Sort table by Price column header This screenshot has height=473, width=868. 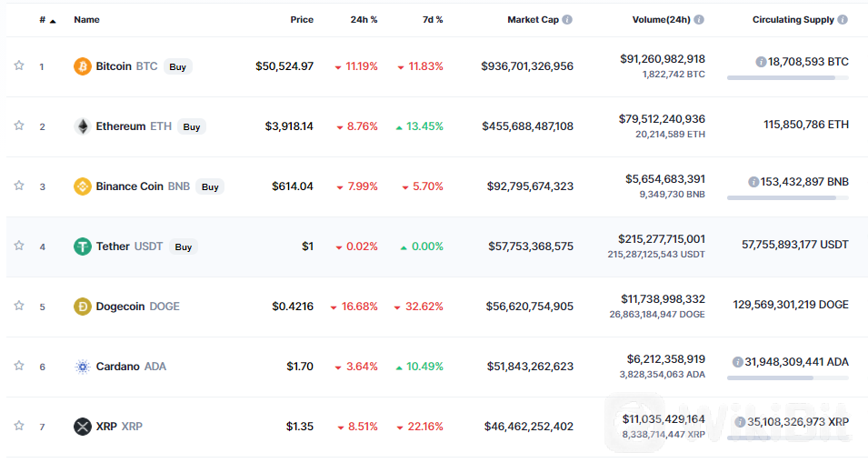(302, 19)
